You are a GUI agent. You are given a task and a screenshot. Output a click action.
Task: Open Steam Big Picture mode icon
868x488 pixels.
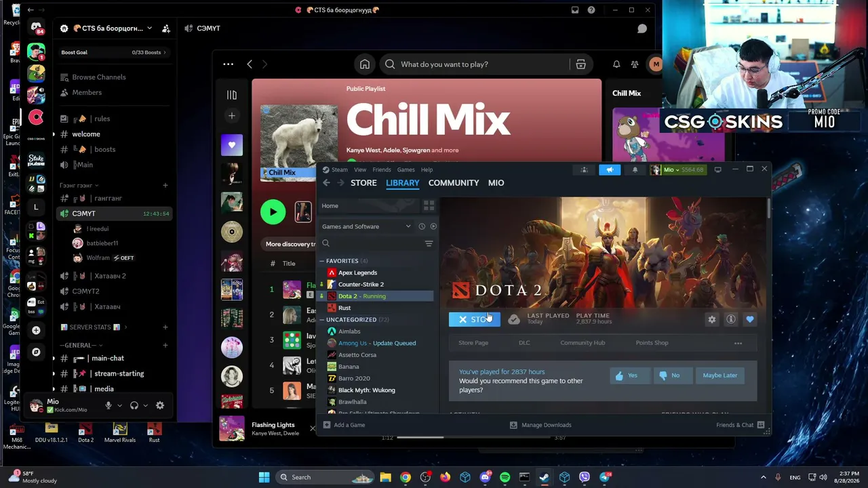717,169
